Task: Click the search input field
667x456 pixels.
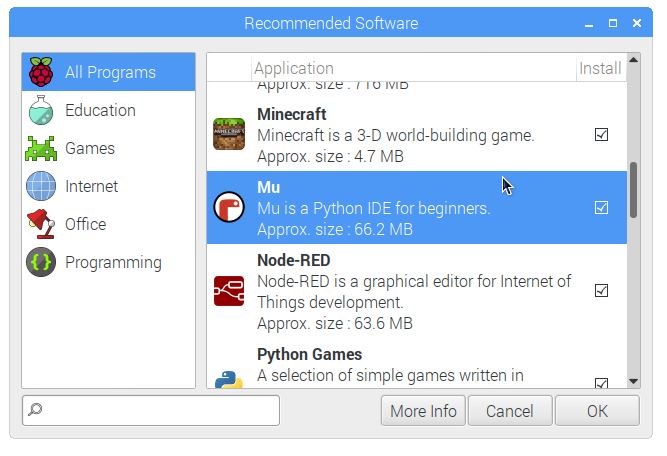Action: pyautogui.click(x=151, y=410)
